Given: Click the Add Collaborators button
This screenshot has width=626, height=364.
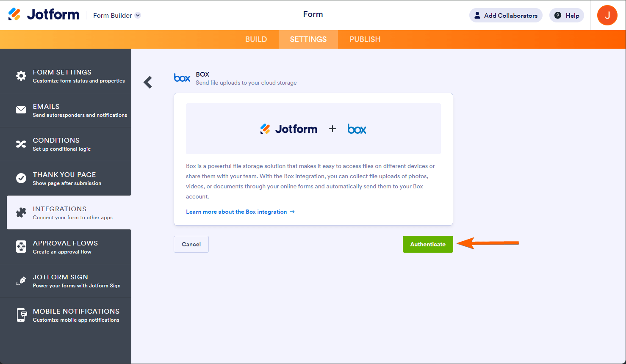Looking at the screenshot, I should click(506, 16).
